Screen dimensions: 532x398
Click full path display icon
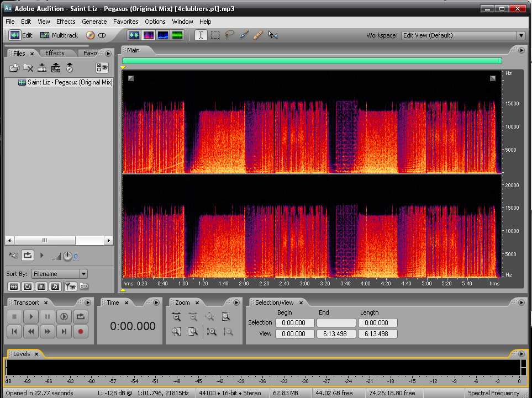click(84, 286)
